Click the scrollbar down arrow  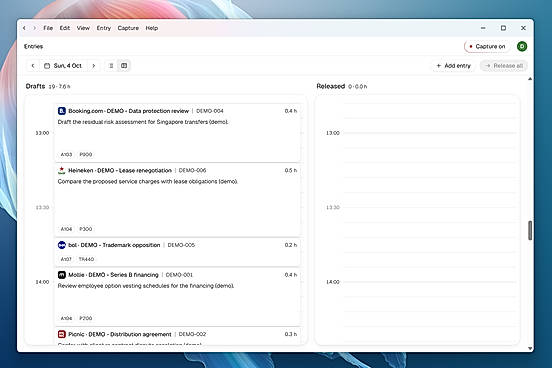530,348
